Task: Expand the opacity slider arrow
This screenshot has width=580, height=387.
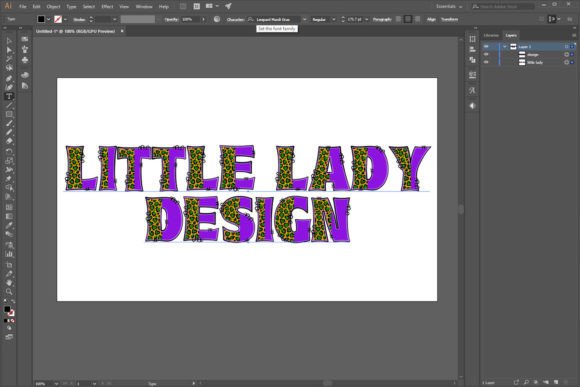Action: (x=203, y=19)
